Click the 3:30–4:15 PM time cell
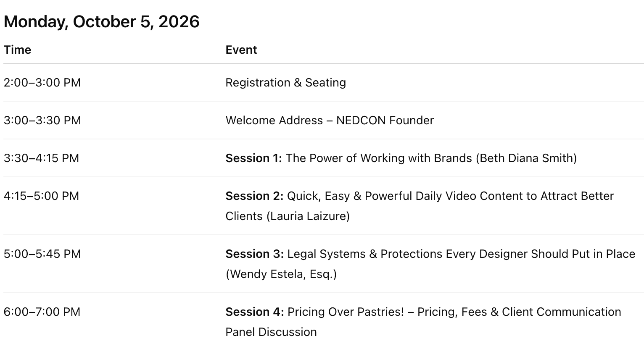The width and height of the screenshot is (644, 362). (41, 158)
